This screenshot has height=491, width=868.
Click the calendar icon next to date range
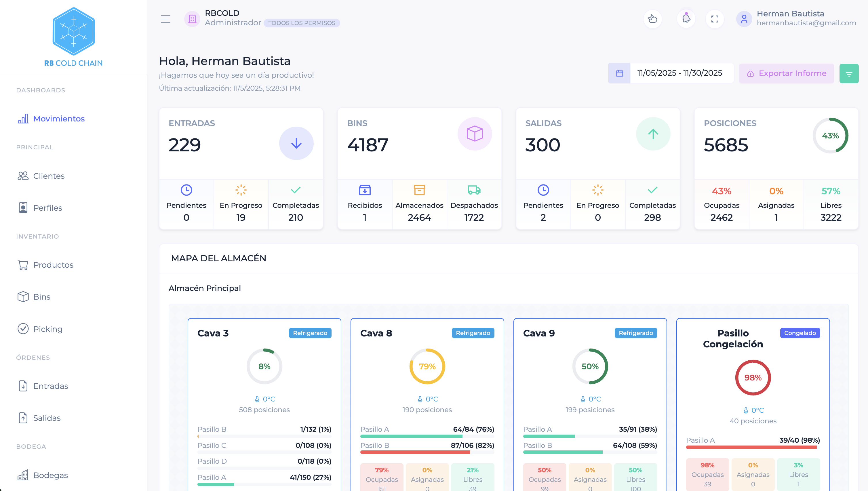pyautogui.click(x=619, y=73)
